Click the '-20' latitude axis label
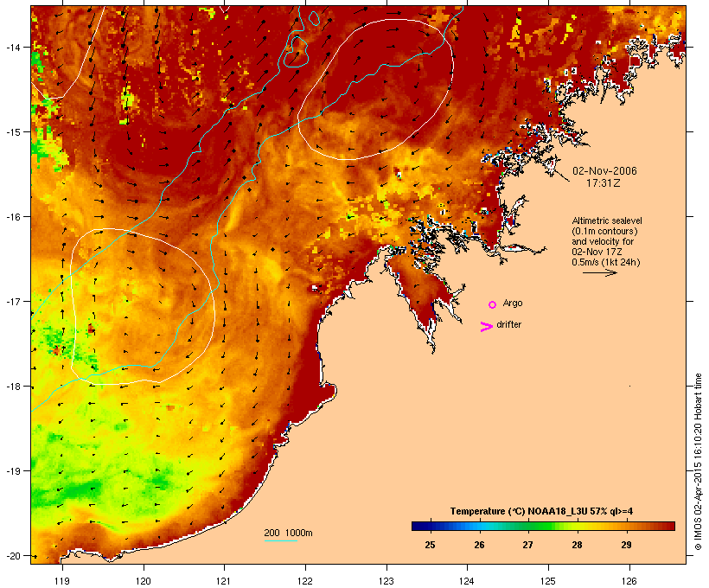 [x=12, y=556]
